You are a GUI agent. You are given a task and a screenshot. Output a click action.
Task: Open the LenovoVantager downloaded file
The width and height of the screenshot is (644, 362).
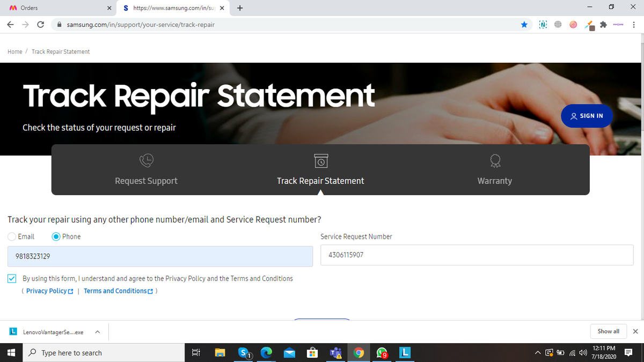coord(47,332)
